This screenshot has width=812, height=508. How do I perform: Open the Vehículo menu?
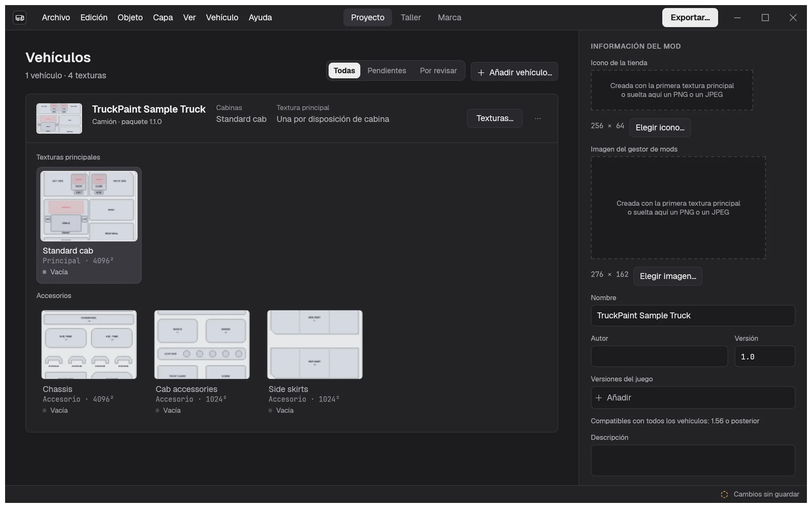222,17
